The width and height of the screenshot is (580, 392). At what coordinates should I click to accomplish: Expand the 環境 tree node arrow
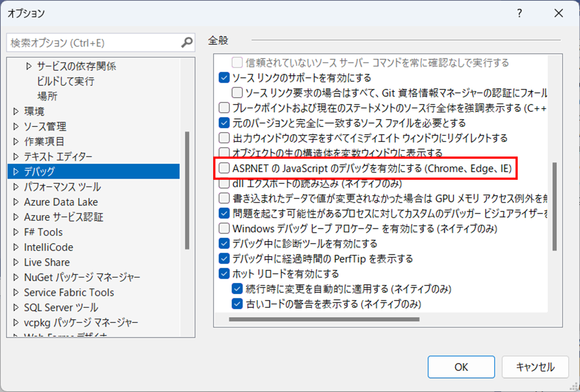pos(16,112)
